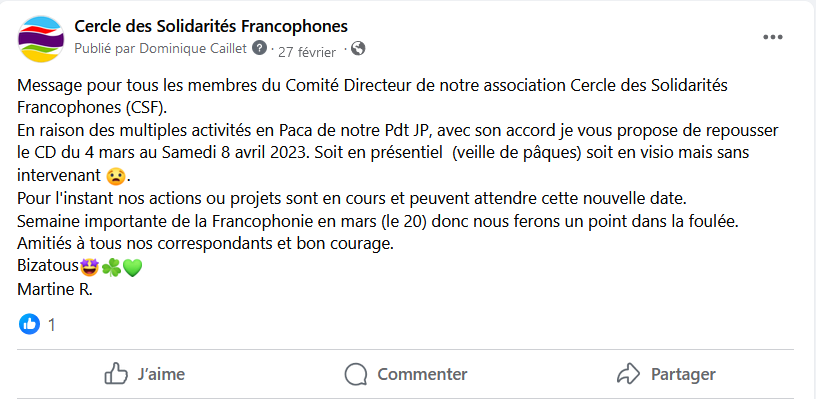Select the Commenter button text
This screenshot has width=816, height=399.
pyautogui.click(x=422, y=374)
